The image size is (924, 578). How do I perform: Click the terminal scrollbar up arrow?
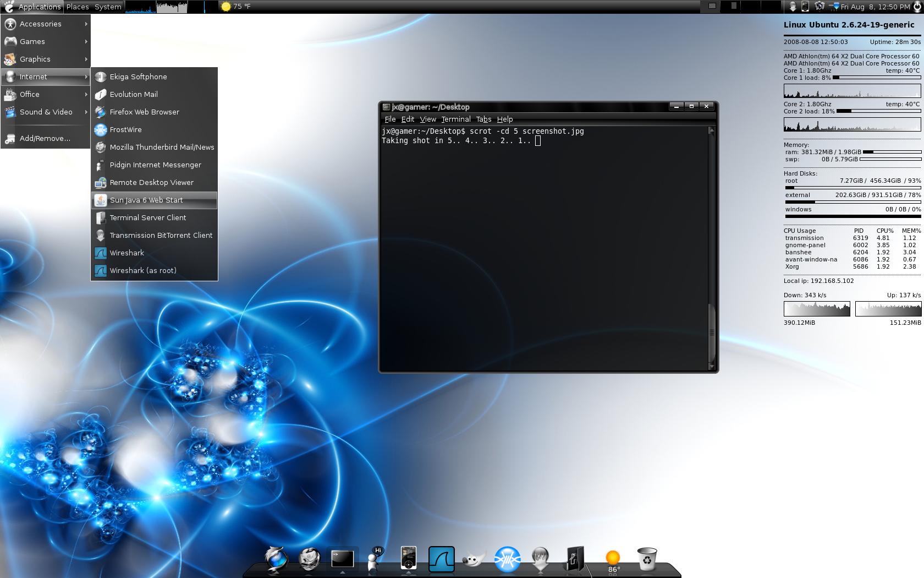click(x=711, y=130)
